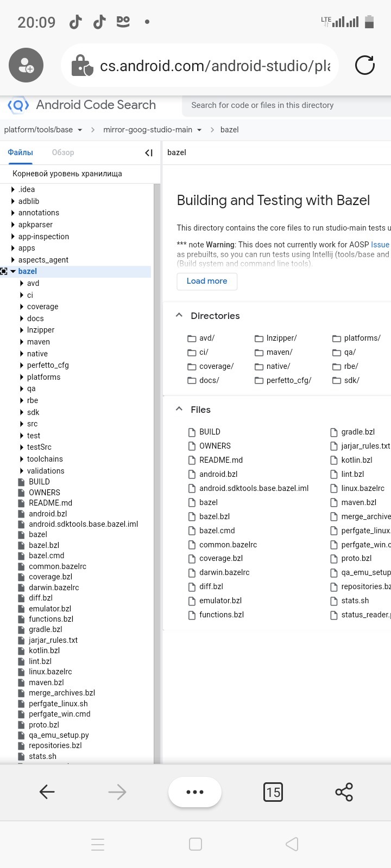Open the perfetto_cfg/ directory link
Image resolution: width=391 pixels, height=868 pixels.
(288, 380)
